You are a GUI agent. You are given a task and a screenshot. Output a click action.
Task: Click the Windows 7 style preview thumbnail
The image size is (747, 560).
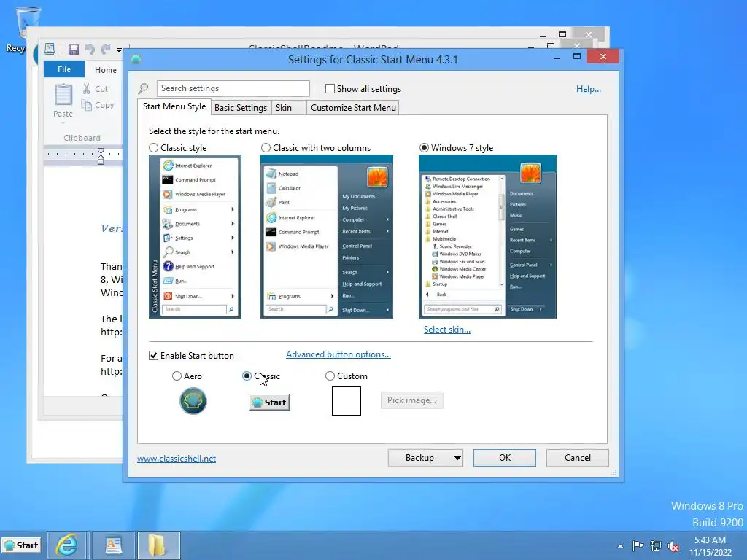pyautogui.click(x=487, y=237)
